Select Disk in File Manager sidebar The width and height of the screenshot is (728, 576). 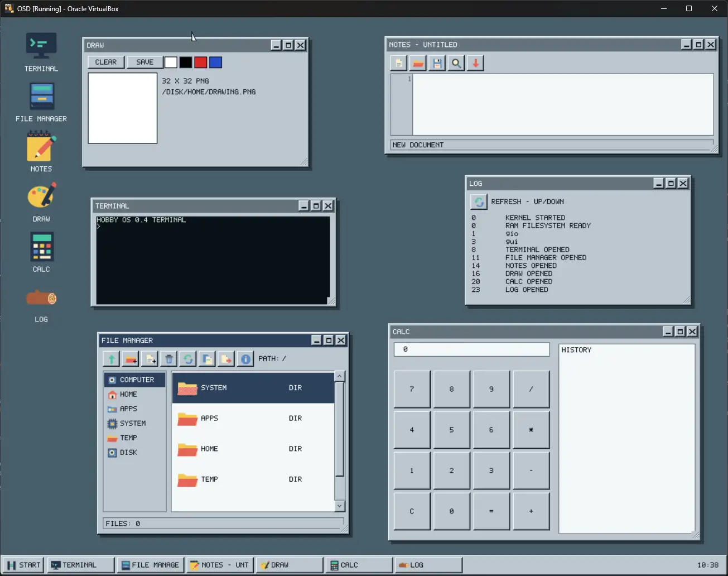[x=135, y=452]
